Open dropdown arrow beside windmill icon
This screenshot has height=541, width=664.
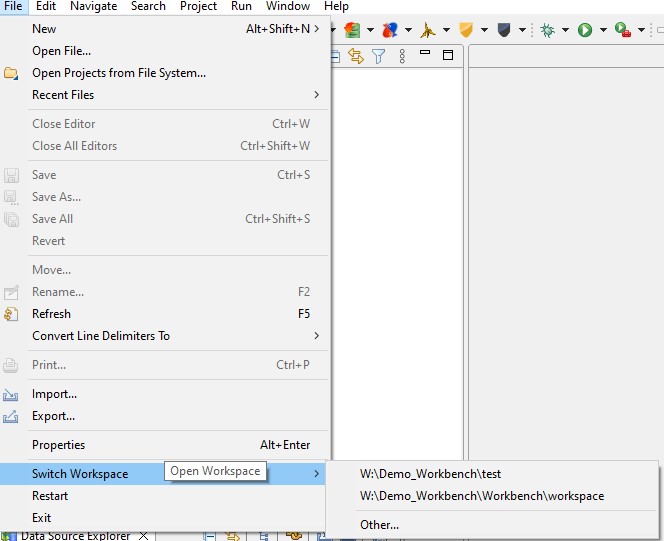point(446,30)
